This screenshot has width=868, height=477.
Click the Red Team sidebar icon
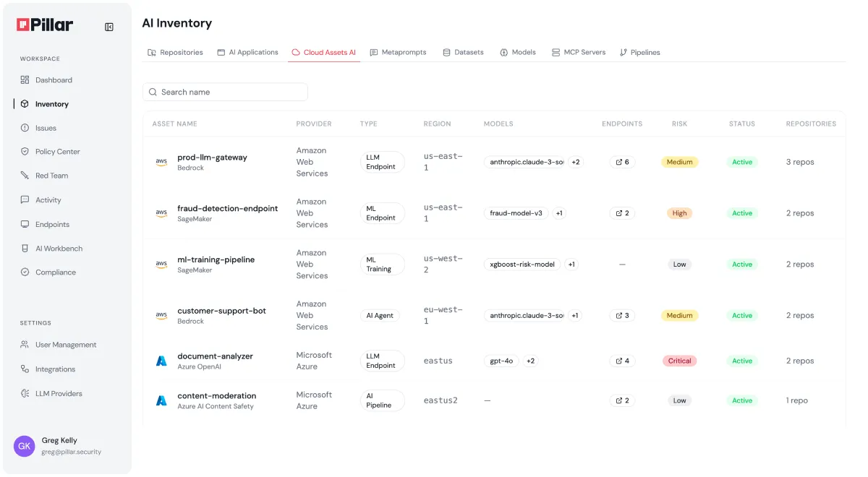click(x=24, y=176)
